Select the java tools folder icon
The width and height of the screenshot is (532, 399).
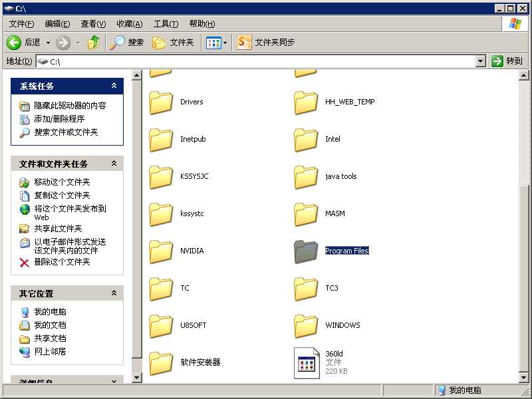click(306, 177)
